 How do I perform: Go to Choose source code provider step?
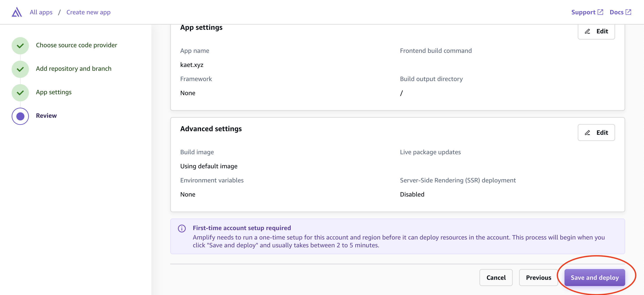(77, 45)
